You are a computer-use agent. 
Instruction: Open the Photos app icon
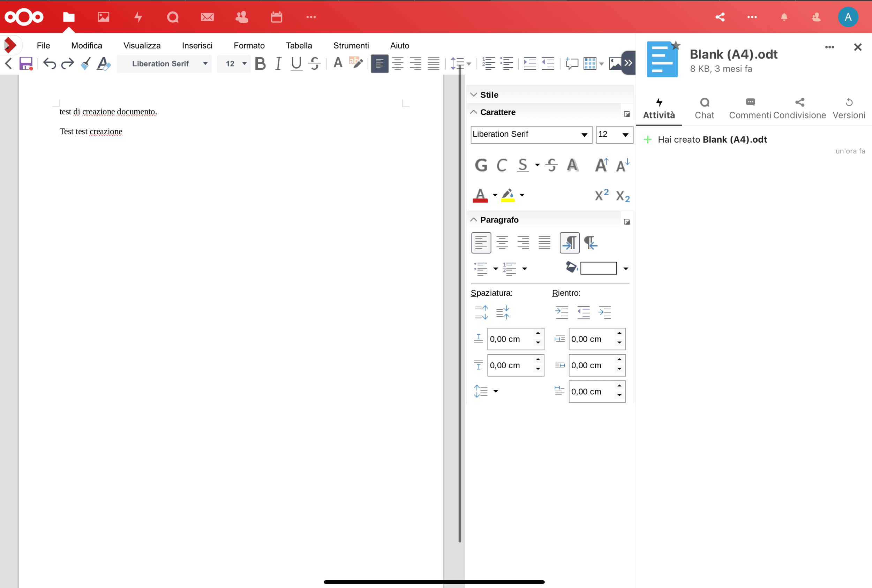point(104,17)
